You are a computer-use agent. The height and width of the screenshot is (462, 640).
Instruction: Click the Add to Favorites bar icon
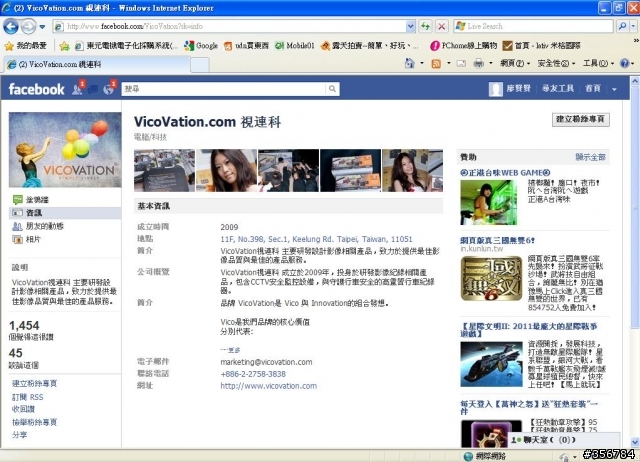64,46
